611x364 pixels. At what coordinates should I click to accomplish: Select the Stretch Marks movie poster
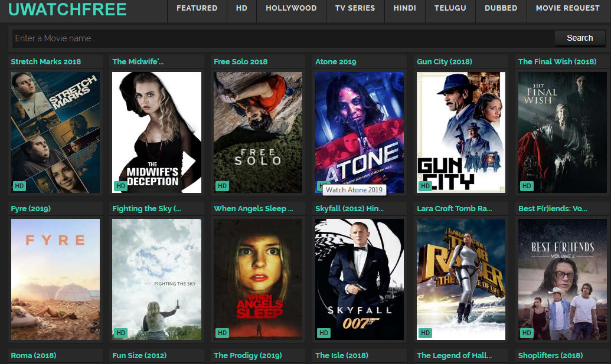55,132
